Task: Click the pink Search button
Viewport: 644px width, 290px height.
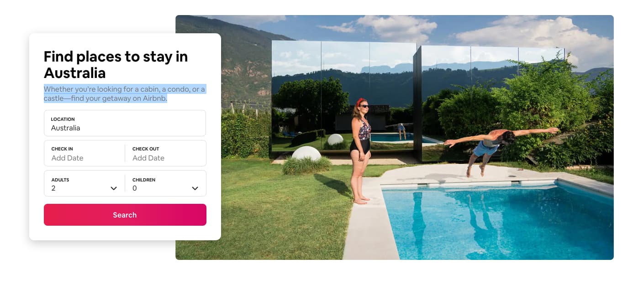Action: [125, 215]
